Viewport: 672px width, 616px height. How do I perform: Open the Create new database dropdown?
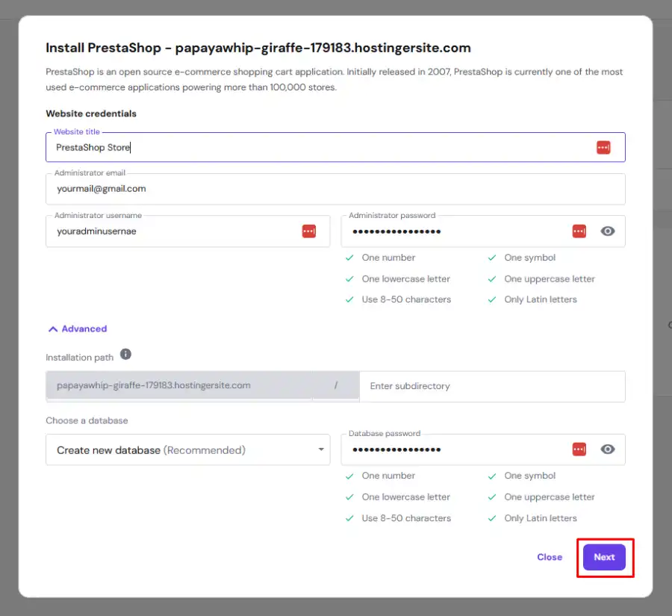click(x=187, y=449)
